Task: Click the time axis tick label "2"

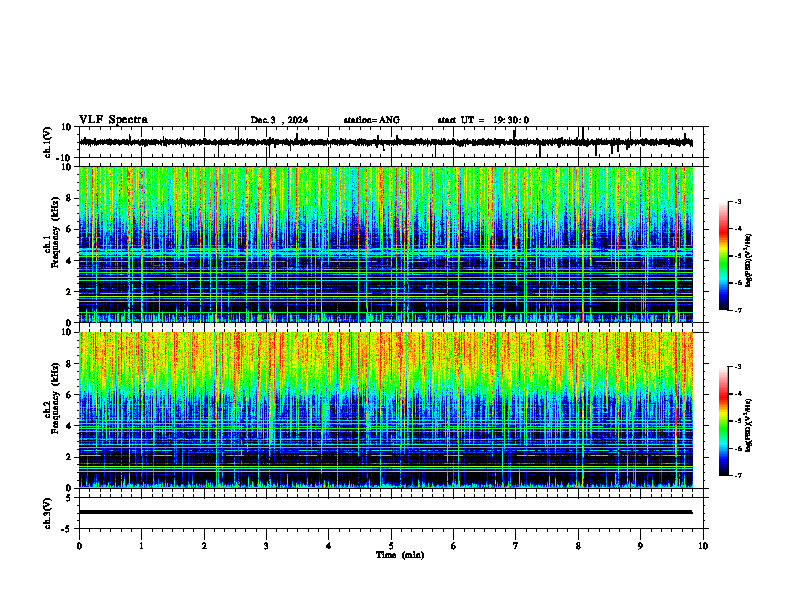Action: [x=204, y=546]
